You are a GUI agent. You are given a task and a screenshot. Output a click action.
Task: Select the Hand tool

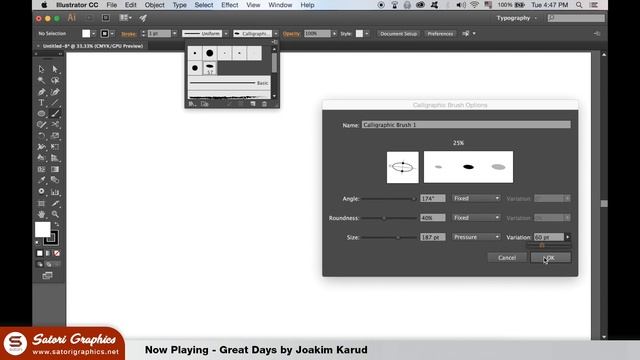click(x=41, y=214)
